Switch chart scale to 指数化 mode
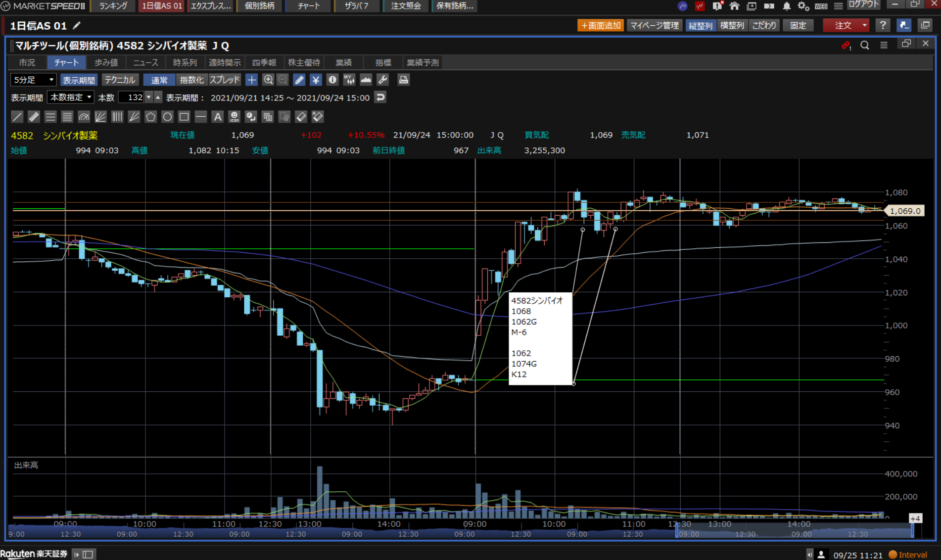This screenshot has width=941, height=560. [x=191, y=80]
